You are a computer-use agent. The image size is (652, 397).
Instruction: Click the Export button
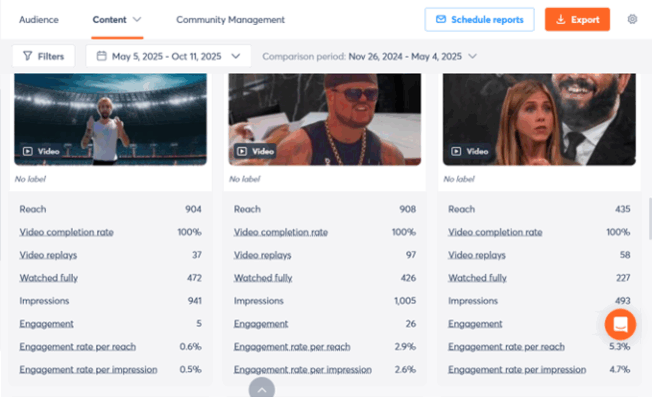pyautogui.click(x=577, y=20)
